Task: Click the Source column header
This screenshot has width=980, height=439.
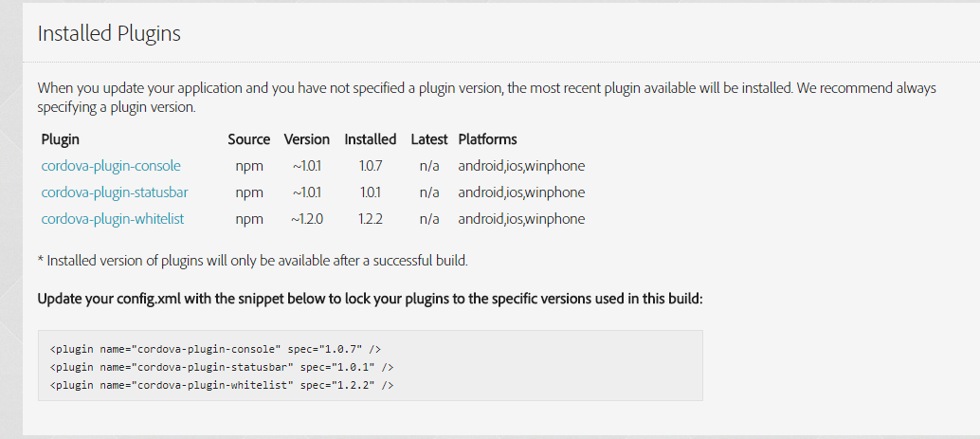Action: [248, 139]
